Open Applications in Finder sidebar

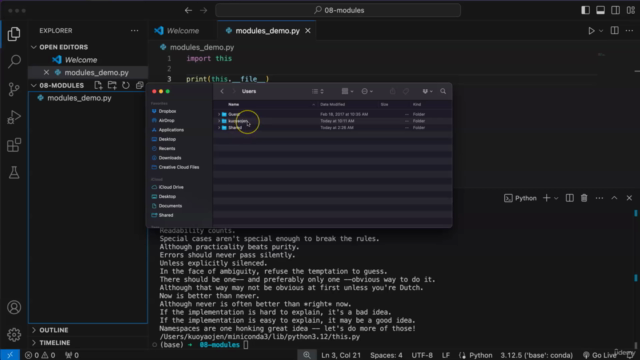171,130
